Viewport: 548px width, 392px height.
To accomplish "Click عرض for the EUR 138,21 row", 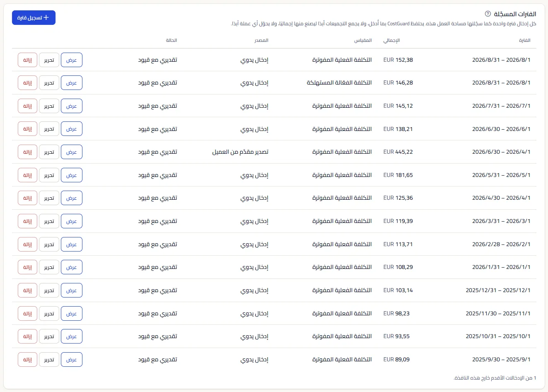I will point(72,129).
